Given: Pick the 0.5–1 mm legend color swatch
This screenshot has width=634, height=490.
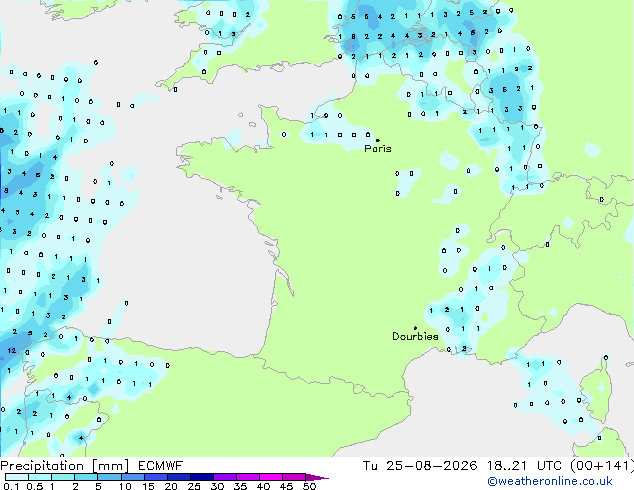Looking at the screenshot, I should click(x=40, y=477).
